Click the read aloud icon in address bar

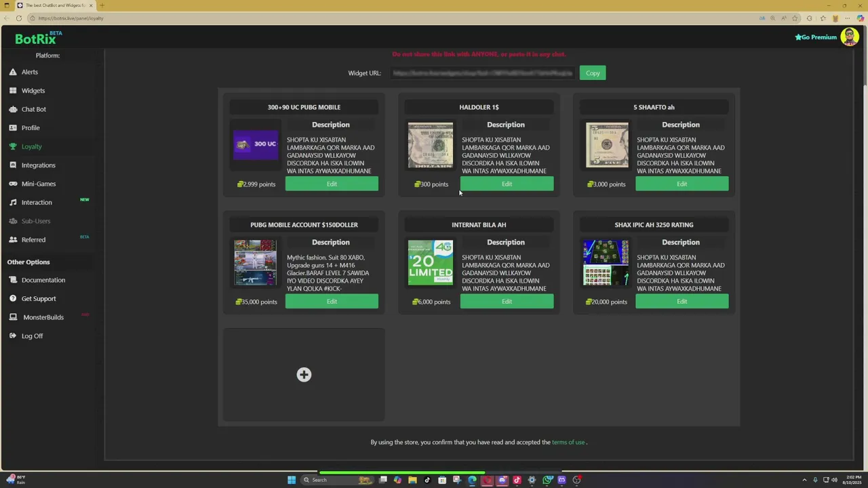pos(784,18)
